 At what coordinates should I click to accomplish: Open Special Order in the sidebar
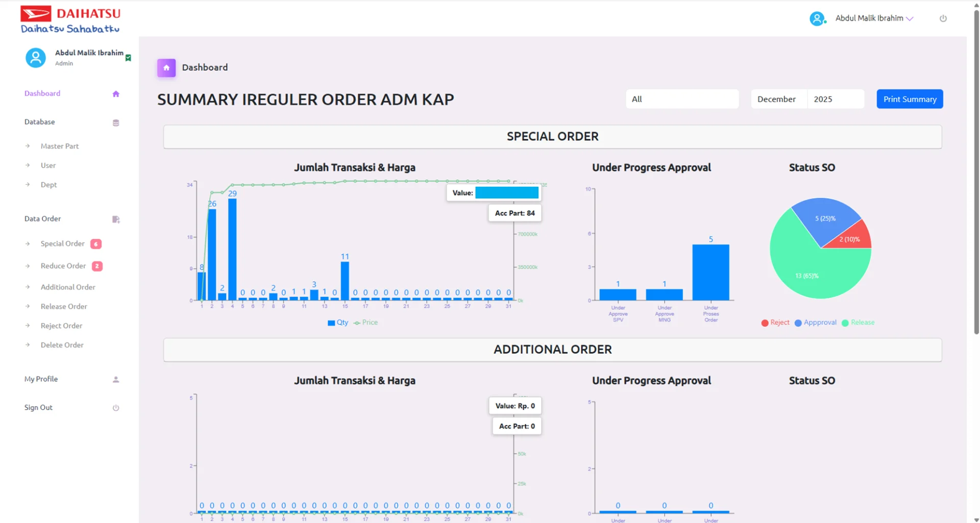63,244
